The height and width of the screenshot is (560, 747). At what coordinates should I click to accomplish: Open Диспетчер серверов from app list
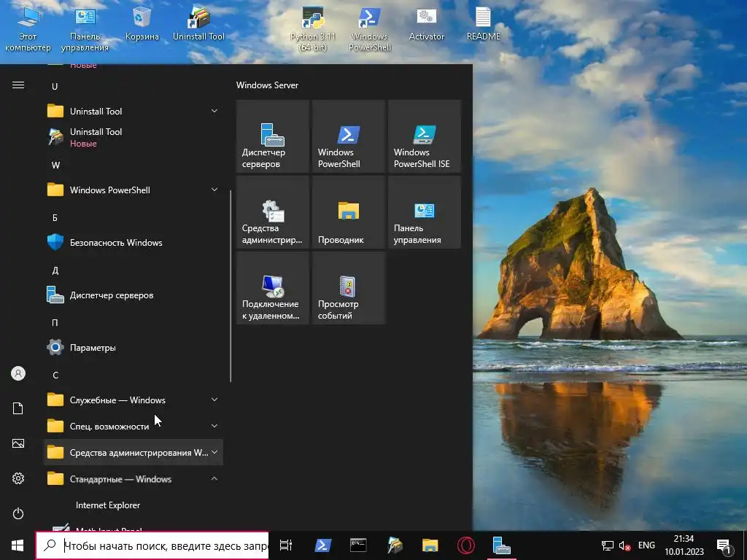134,295
